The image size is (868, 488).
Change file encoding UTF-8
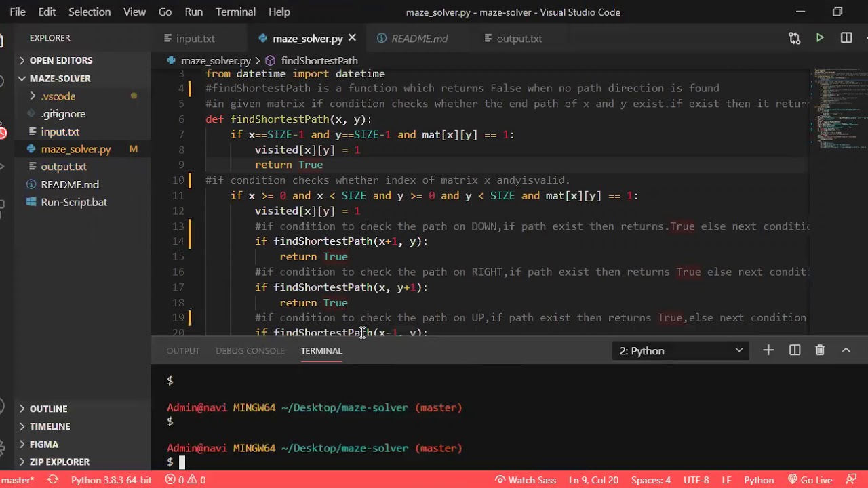point(696,480)
